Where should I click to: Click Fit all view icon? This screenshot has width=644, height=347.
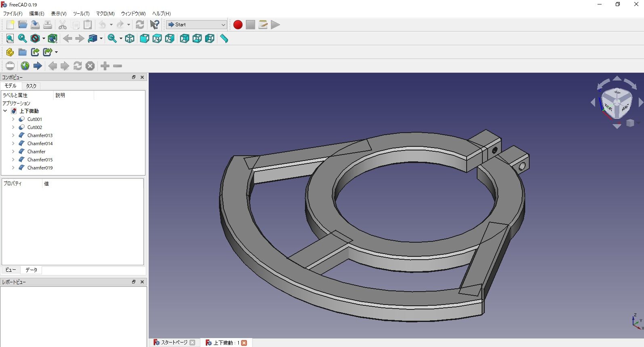coord(10,38)
